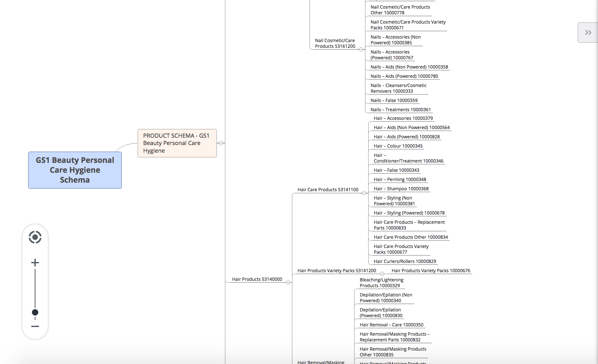Click the center map target icon

pos(35,237)
